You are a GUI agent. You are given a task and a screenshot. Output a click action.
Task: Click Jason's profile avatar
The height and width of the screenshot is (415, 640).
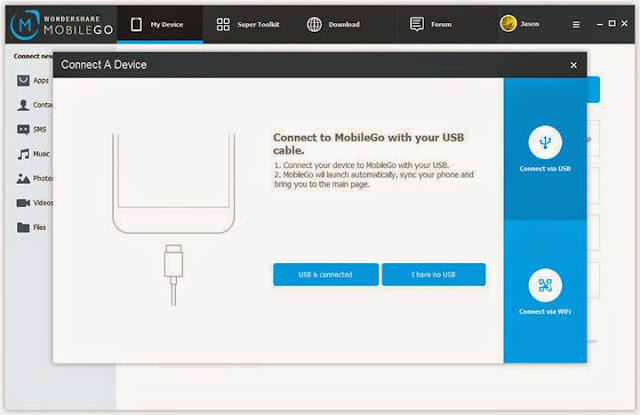pos(508,24)
